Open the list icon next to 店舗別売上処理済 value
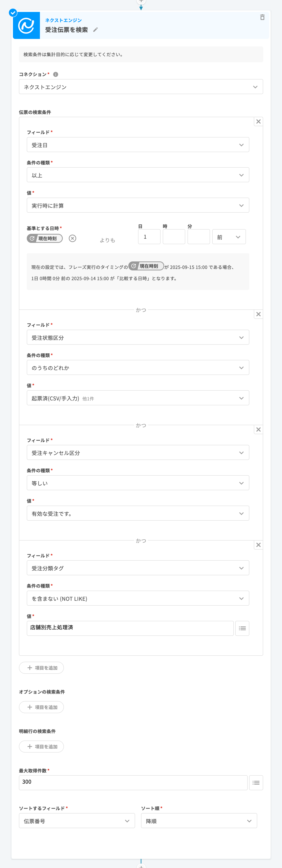Viewport: 282px width, 868px height. (242, 628)
